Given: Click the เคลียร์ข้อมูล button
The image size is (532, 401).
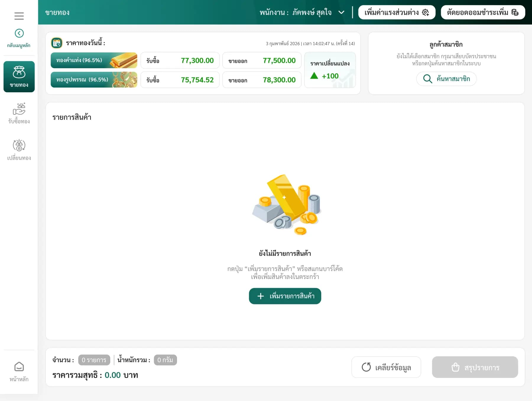Looking at the screenshot, I should 386,367.
